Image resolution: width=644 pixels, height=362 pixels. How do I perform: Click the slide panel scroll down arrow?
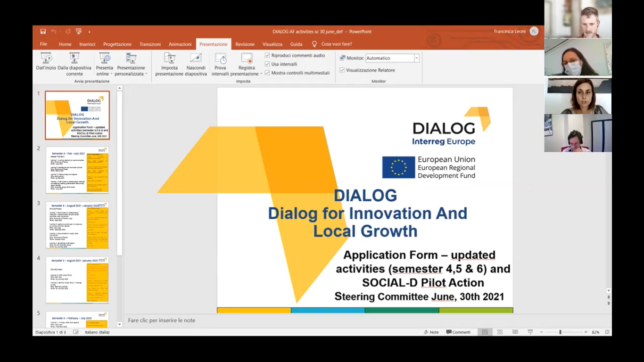click(119, 324)
